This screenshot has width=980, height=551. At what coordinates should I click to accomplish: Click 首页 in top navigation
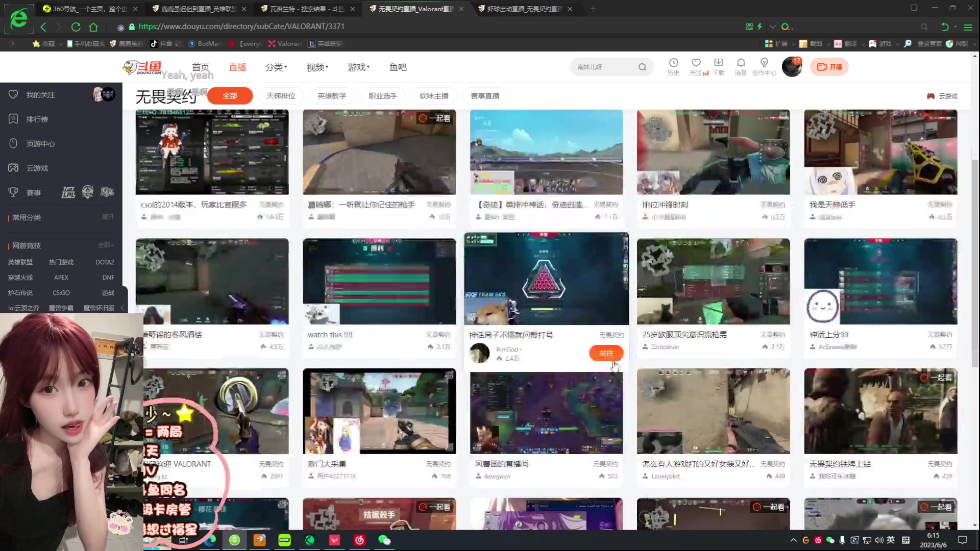201,67
